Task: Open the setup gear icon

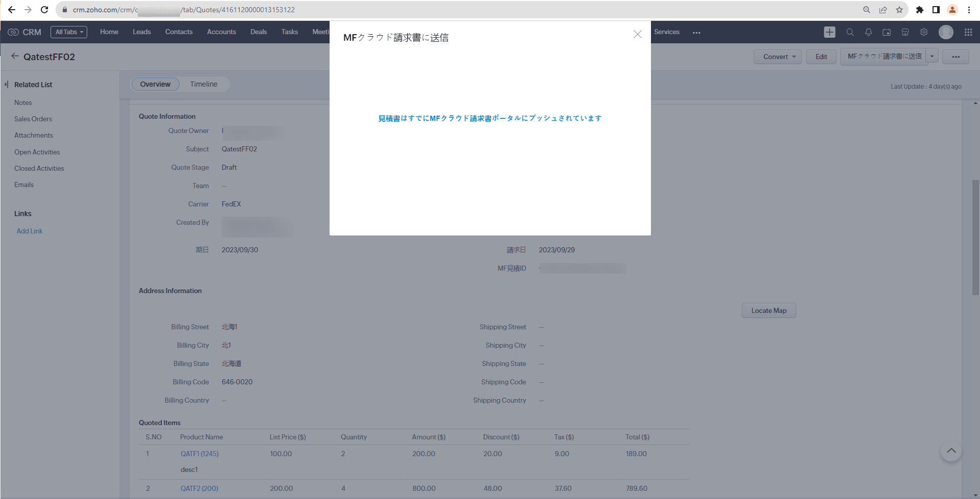Action: [924, 32]
